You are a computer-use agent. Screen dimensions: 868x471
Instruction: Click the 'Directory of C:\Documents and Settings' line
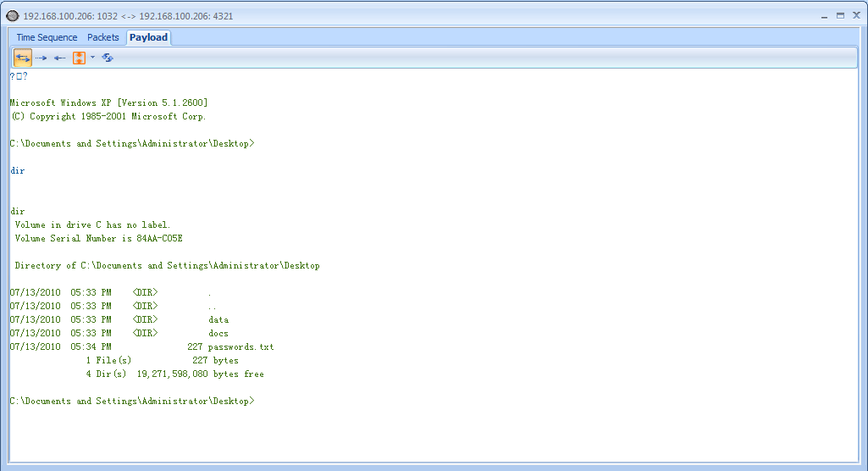click(167, 266)
